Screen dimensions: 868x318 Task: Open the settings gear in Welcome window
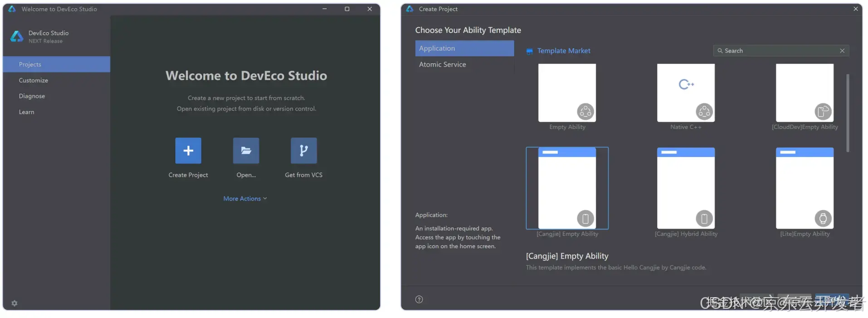tap(15, 303)
